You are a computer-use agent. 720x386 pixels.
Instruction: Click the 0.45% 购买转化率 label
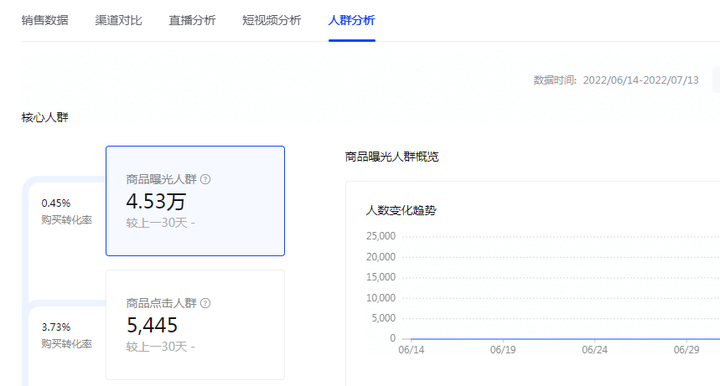[x=67, y=212]
